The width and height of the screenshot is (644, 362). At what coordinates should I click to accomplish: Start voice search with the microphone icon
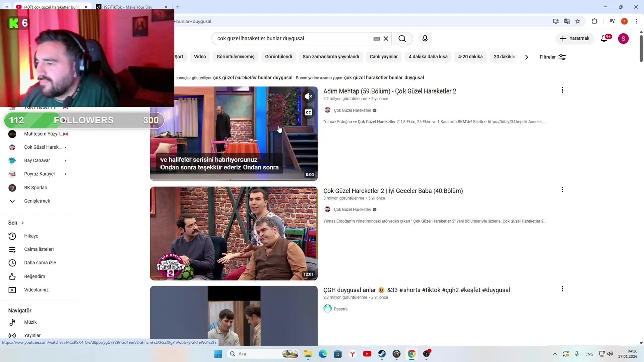[x=425, y=39]
